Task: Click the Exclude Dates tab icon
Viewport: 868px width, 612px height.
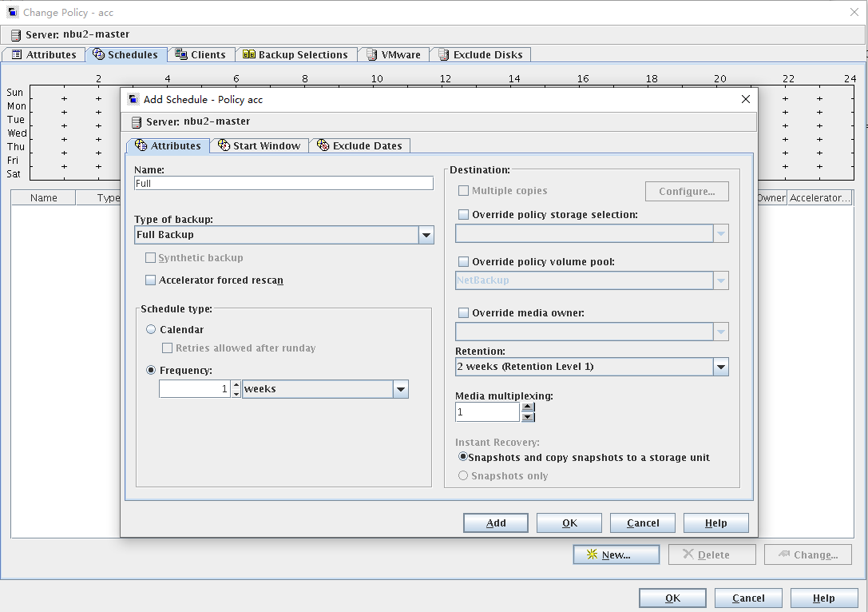Action: [323, 145]
